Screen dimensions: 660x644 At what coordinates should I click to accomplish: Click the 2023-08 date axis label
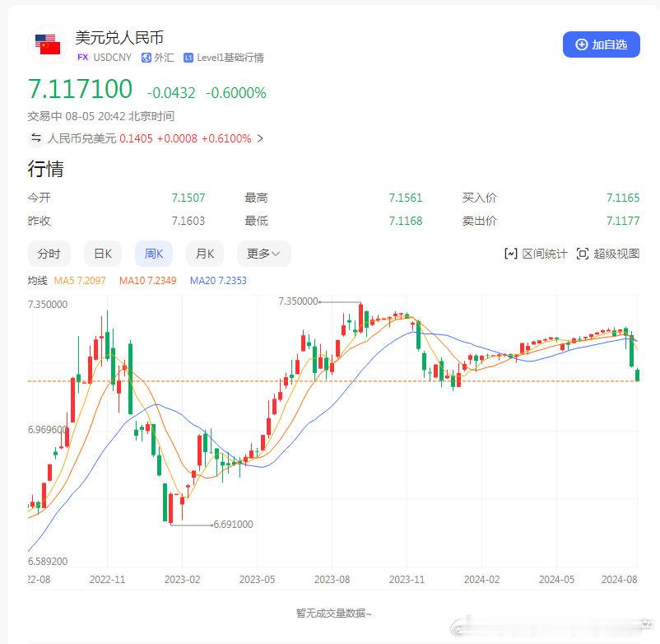tap(332, 580)
